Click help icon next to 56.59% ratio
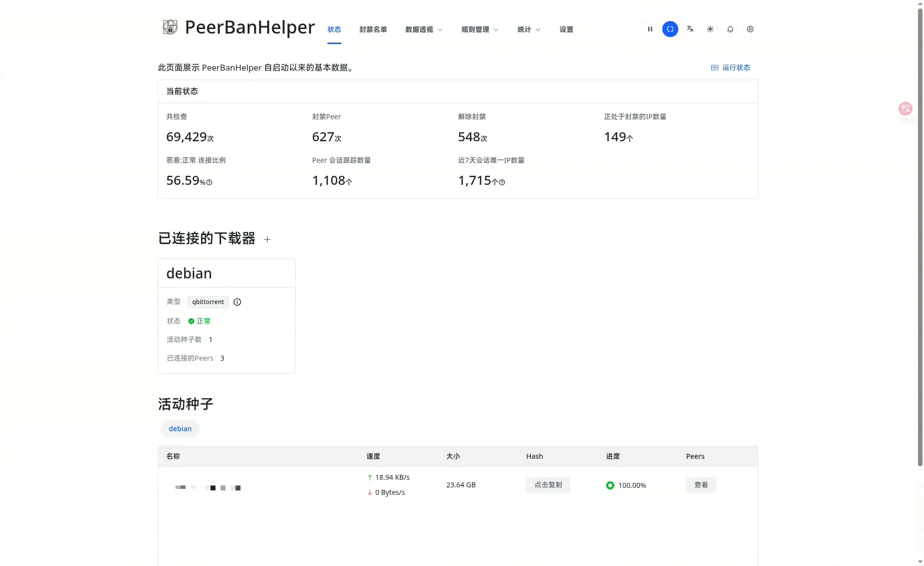 pyautogui.click(x=209, y=183)
